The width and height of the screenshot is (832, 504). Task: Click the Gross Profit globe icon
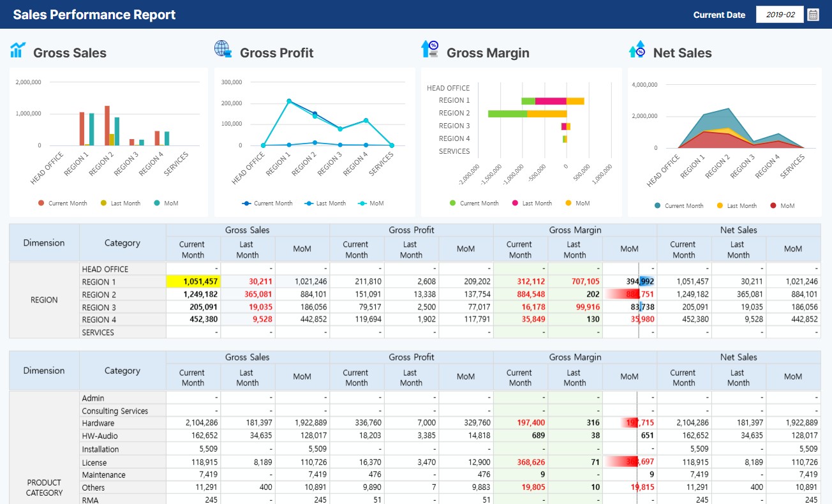tap(222, 50)
